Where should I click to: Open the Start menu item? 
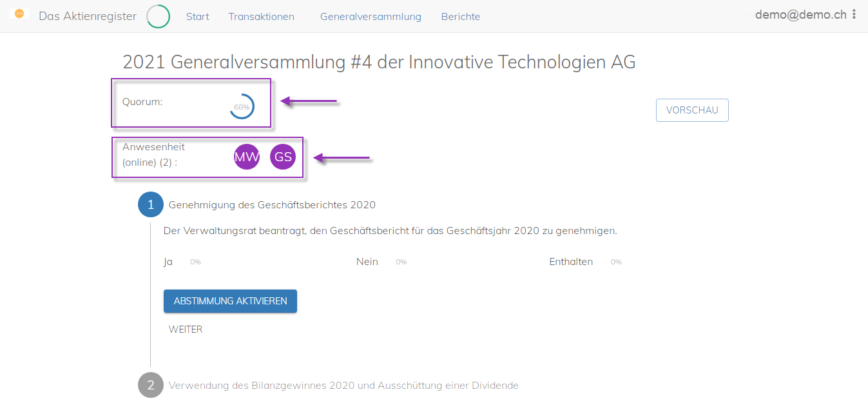coord(198,17)
